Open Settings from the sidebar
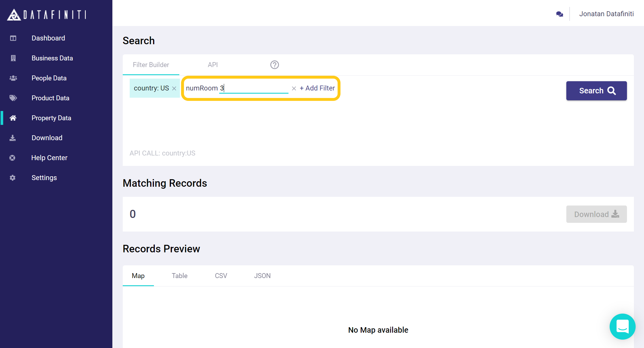This screenshot has width=644, height=348. point(44,178)
